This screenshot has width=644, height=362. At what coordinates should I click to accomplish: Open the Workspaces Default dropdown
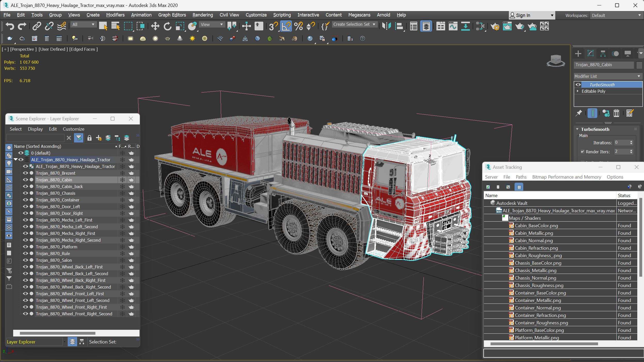tap(616, 15)
